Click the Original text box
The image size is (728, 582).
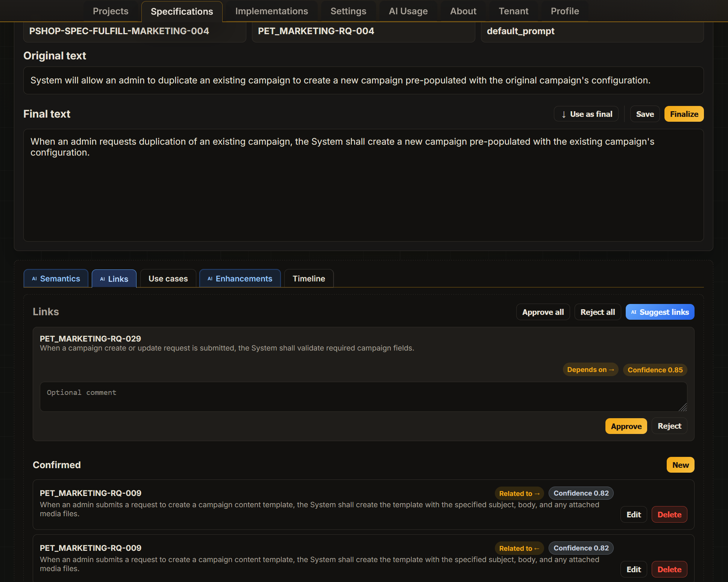[364, 80]
